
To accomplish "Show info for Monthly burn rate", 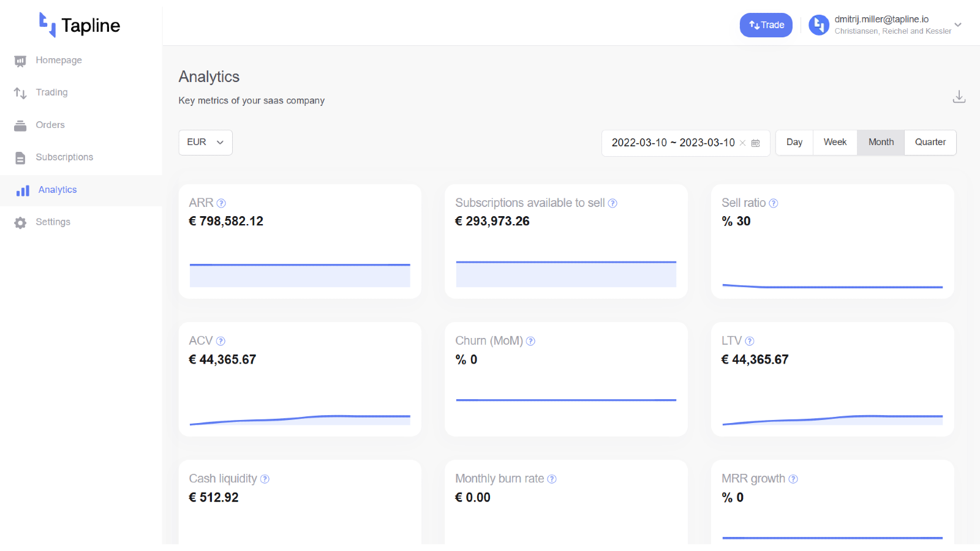I will click(x=551, y=479).
